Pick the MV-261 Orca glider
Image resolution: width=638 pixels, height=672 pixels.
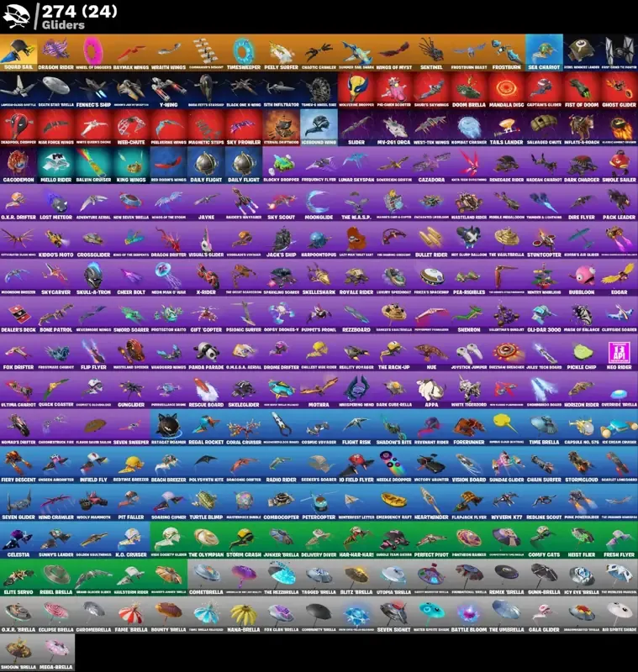coord(393,128)
